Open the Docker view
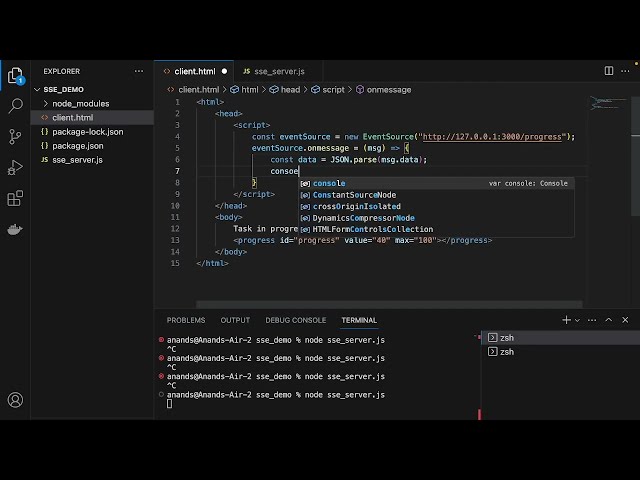 15,229
